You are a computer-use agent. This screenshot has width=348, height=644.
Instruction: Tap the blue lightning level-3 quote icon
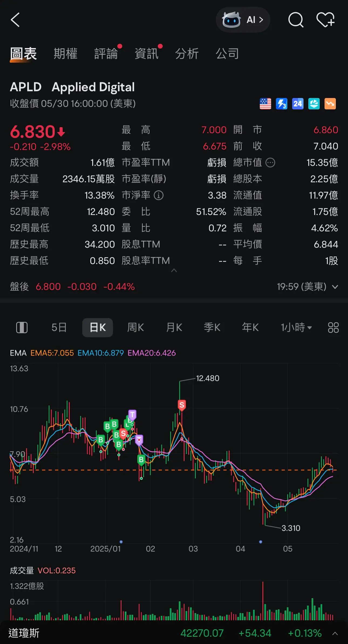coord(282,104)
